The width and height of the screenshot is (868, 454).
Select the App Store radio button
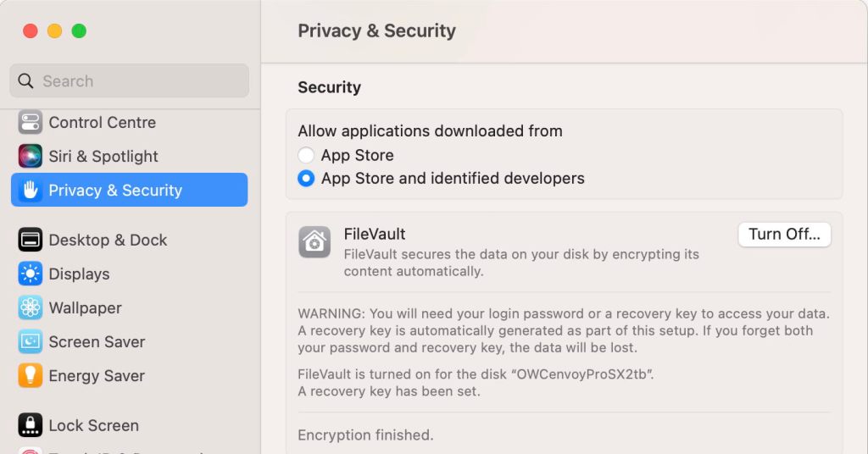click(306, 155)
